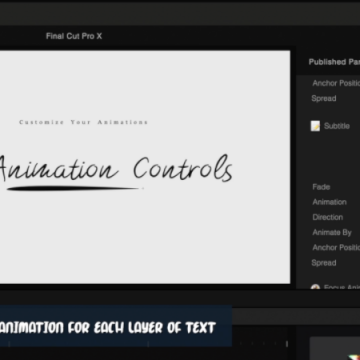Toggle the Fade parameter row
Screen dimensions: 360x360
[321, 187]
